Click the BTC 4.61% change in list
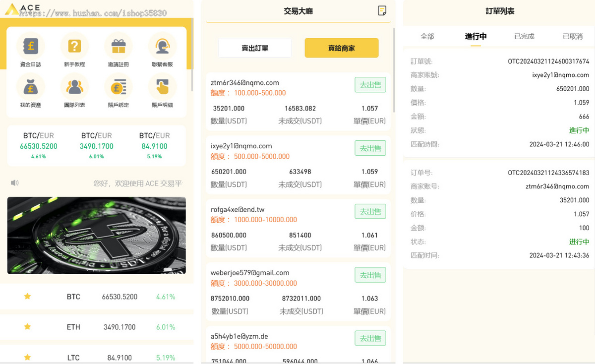The image size is (595, 364). pos(166,297)
